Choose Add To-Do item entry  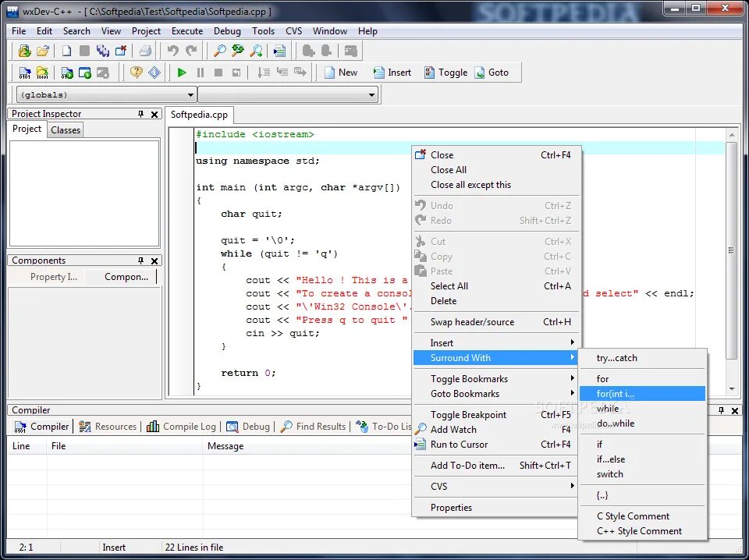click(496, 465)
